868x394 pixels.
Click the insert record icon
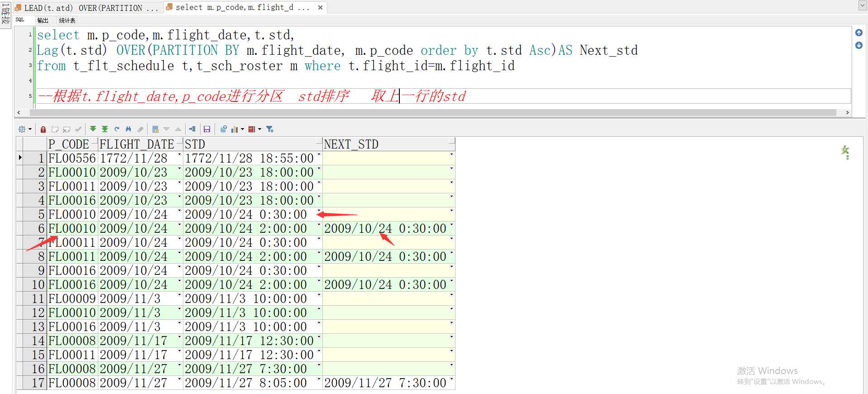pos(55,129)
